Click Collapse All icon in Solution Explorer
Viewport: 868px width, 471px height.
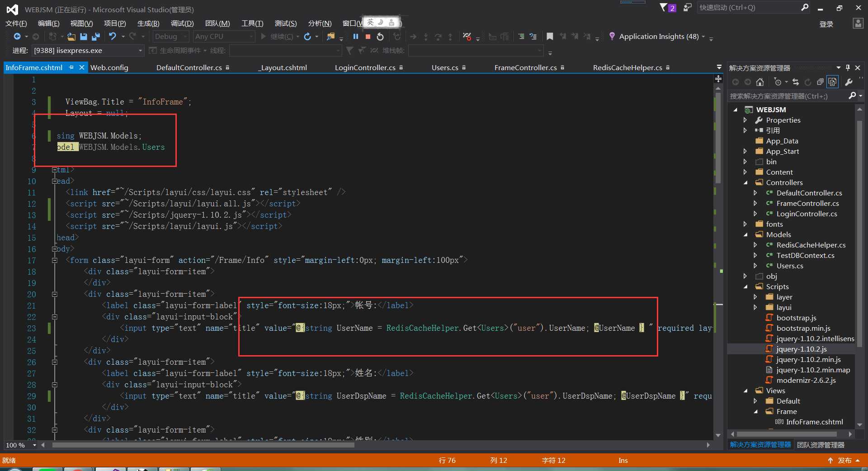pyautogui.click(x=820, y=82)
